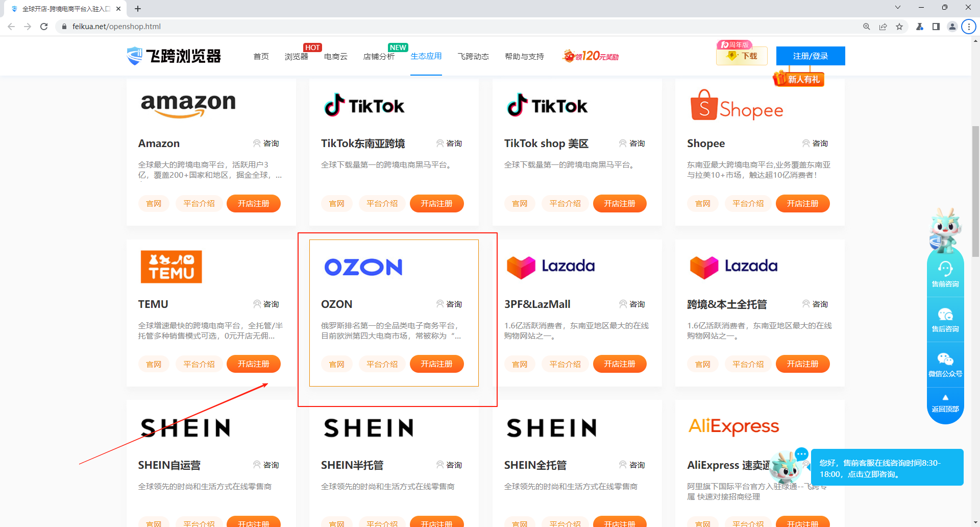Click 咨询 on the TikTok东南亚跨境 card

click(x=449, y=143)
